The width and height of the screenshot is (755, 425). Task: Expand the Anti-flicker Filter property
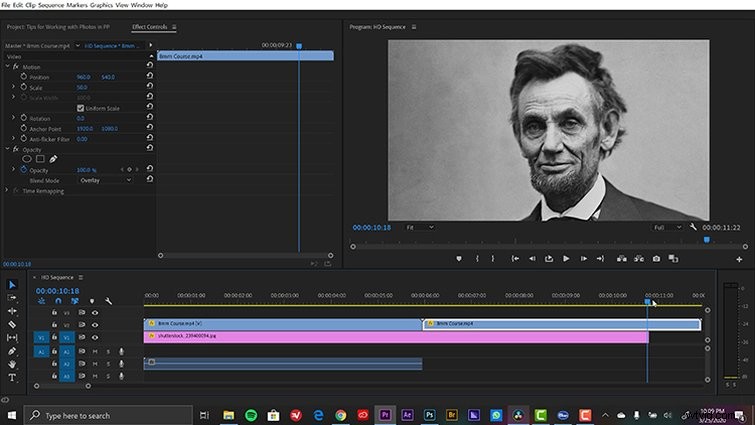click(x=13, y=139)
